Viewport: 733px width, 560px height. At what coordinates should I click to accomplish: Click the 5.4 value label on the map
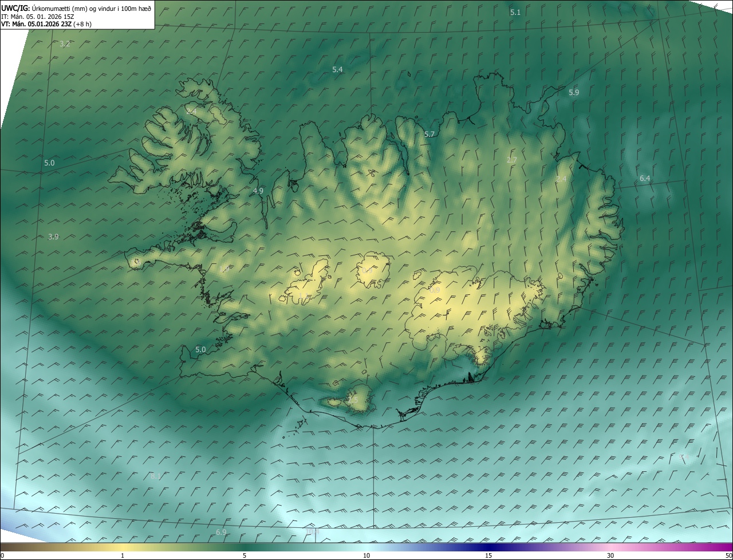tap(337, 69)
